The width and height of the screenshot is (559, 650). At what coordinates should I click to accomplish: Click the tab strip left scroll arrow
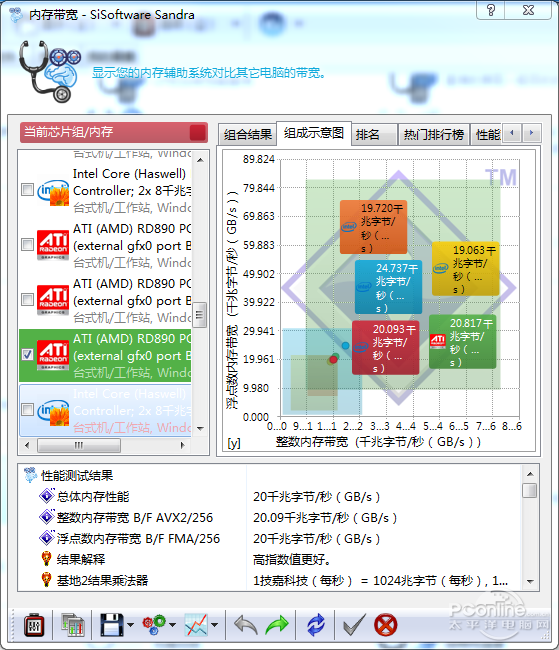512,133
